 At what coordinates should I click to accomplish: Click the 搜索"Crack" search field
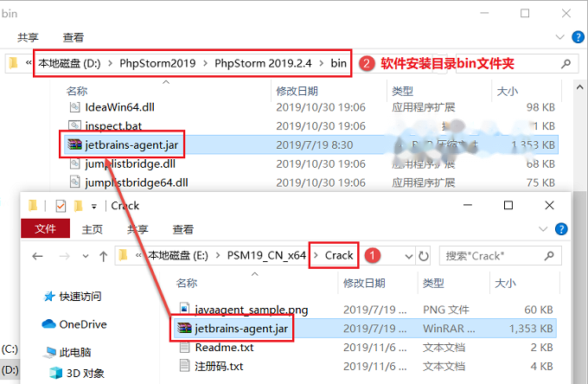(501, 256)
